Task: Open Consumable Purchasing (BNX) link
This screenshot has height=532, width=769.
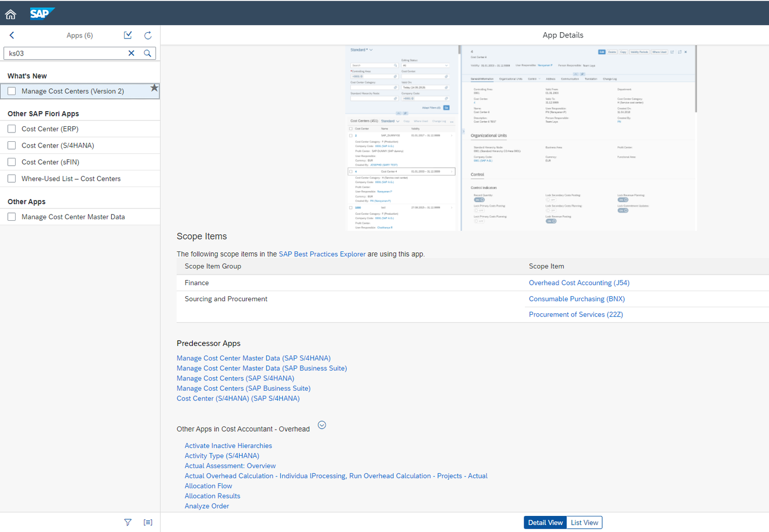Action: tap(577, 299)
